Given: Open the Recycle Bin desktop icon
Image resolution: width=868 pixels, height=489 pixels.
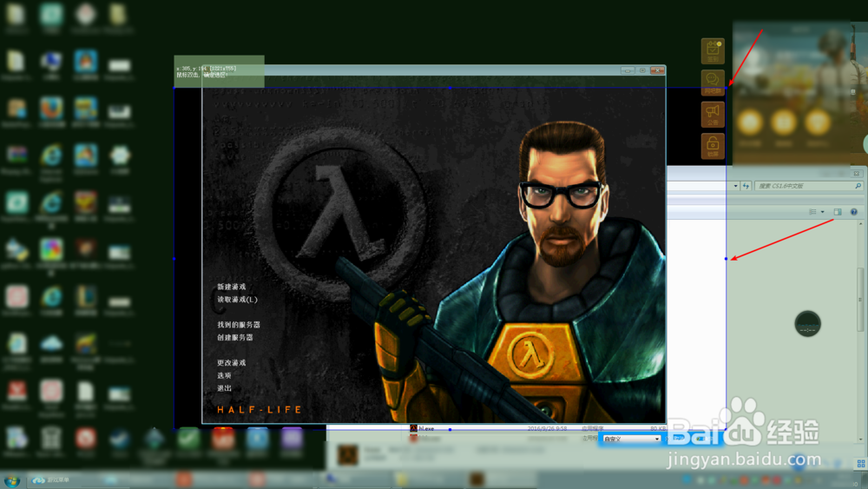Looking at the screenshot, I should [51, 439].
